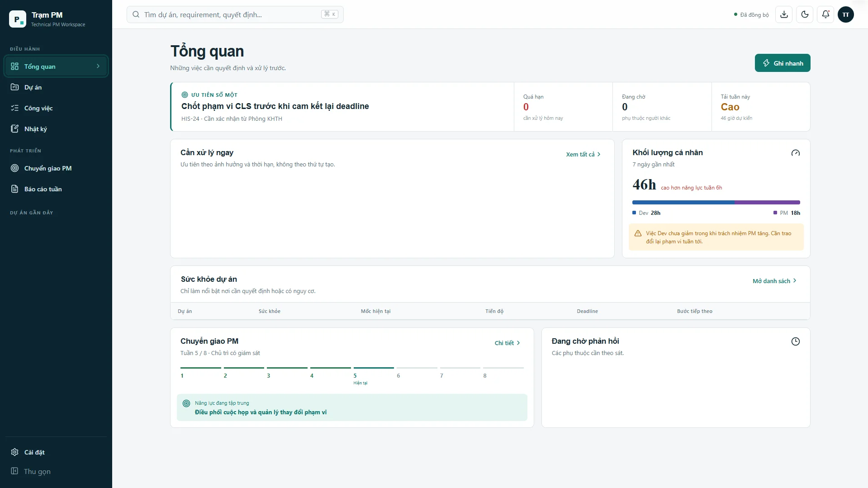868x488 pixels.
Task: Navigate to Chuyển giao PM in sidebar
Action: pyautogui.click(x=56, y=168)
